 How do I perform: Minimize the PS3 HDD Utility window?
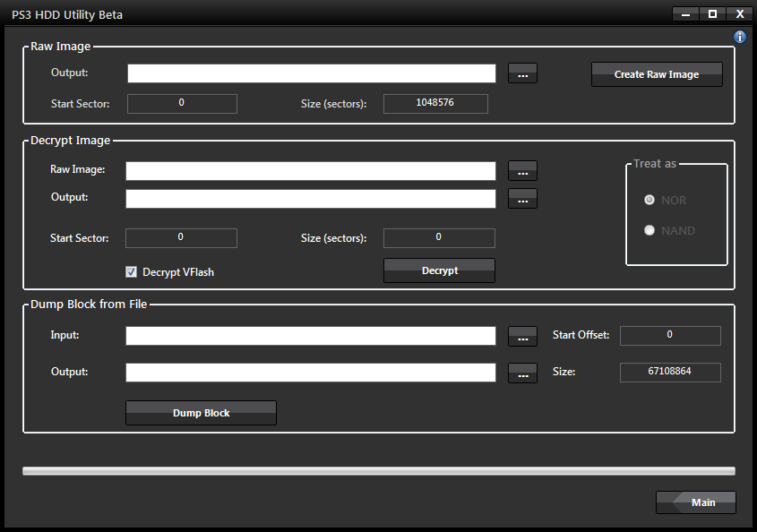(x=685, y=14)
